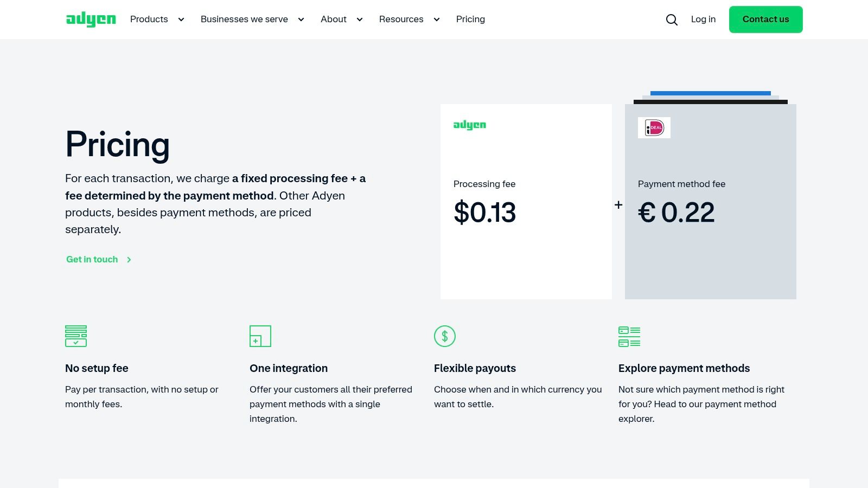Expand the Products dropdown menu

coord(181,20)
